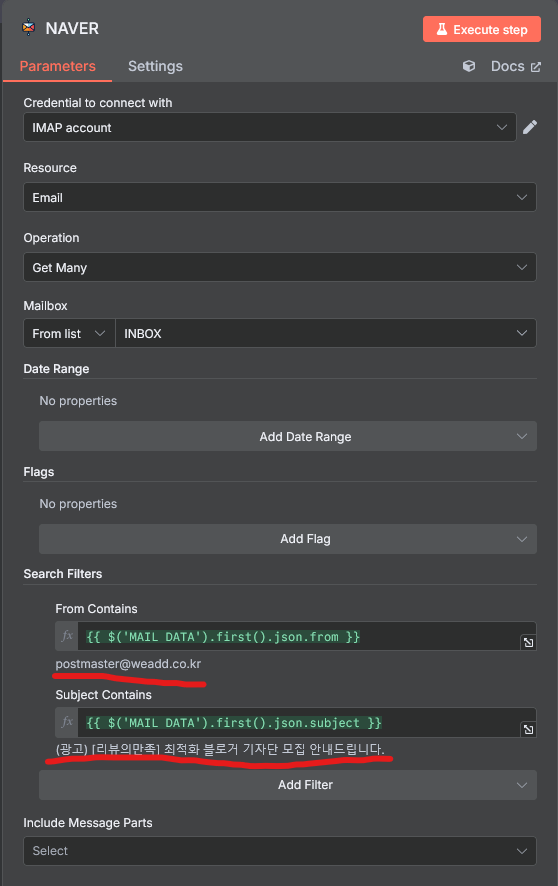Viewport: 558px width, 886px height.
Task: Open the Mailbox From list mode dropdown
Action: (69, 333)
